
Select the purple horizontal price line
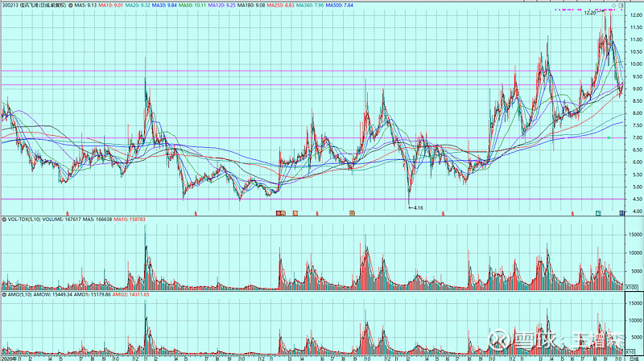(x=242, y=71)
